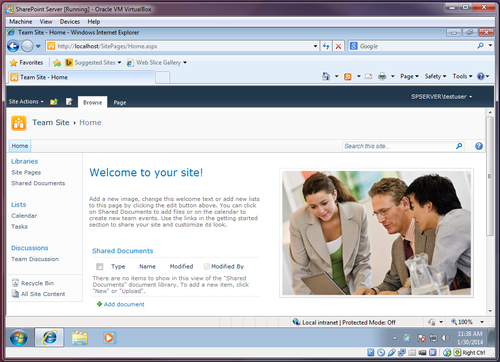Open Windows Explorer folder on taskbar

point(80,338)
